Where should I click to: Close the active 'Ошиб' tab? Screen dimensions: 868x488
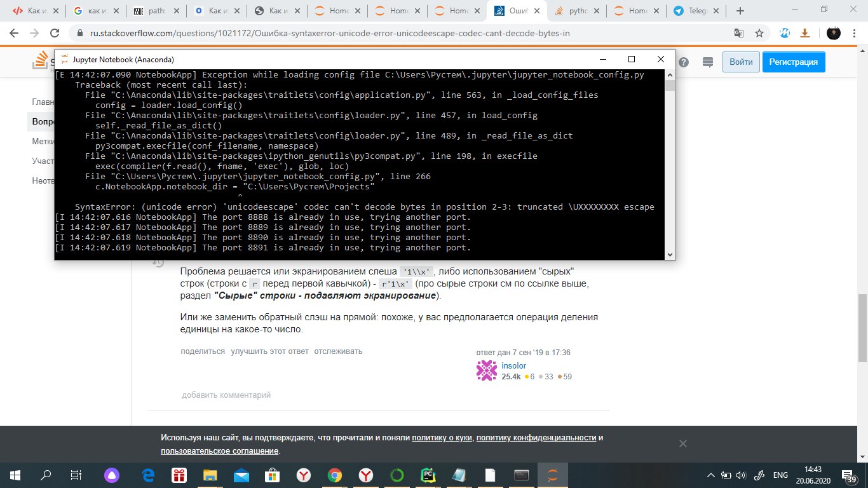tap(536, 11)
